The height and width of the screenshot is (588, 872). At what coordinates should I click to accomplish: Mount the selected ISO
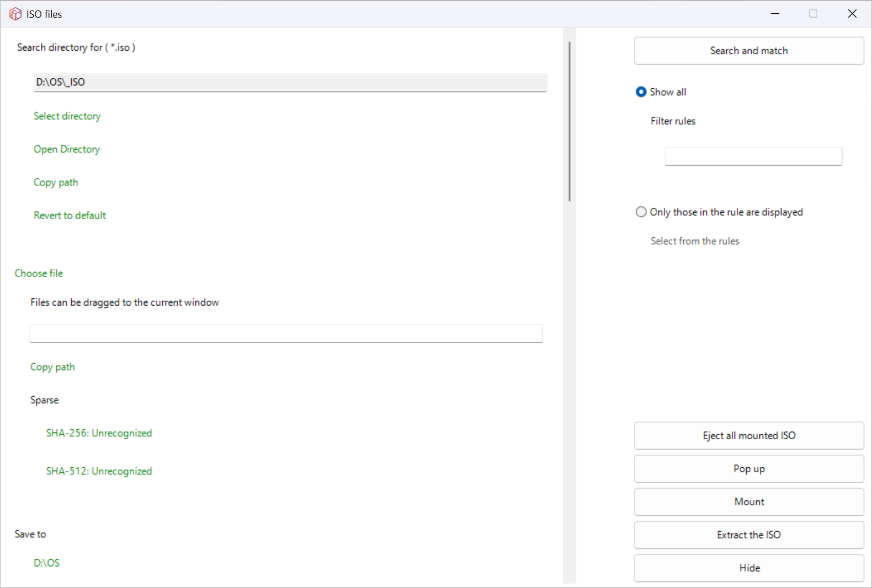pyautogui.click(x=748, y=502)
